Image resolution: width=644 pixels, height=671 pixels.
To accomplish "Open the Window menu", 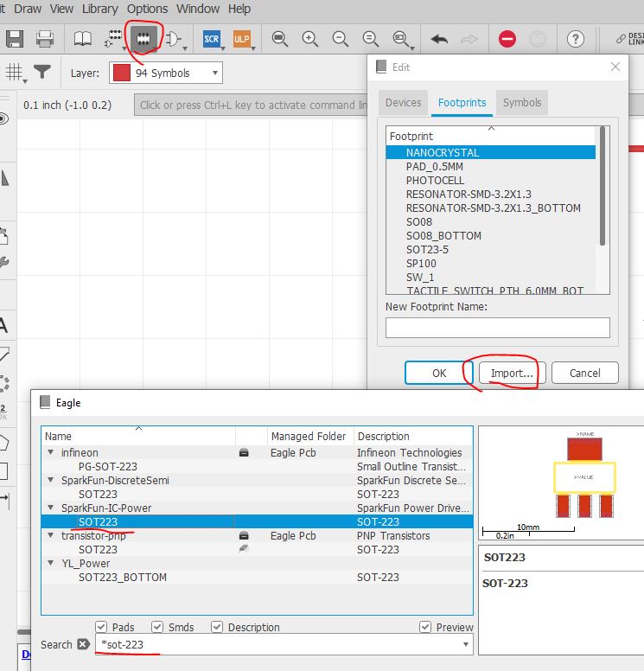I will [198, 9].
